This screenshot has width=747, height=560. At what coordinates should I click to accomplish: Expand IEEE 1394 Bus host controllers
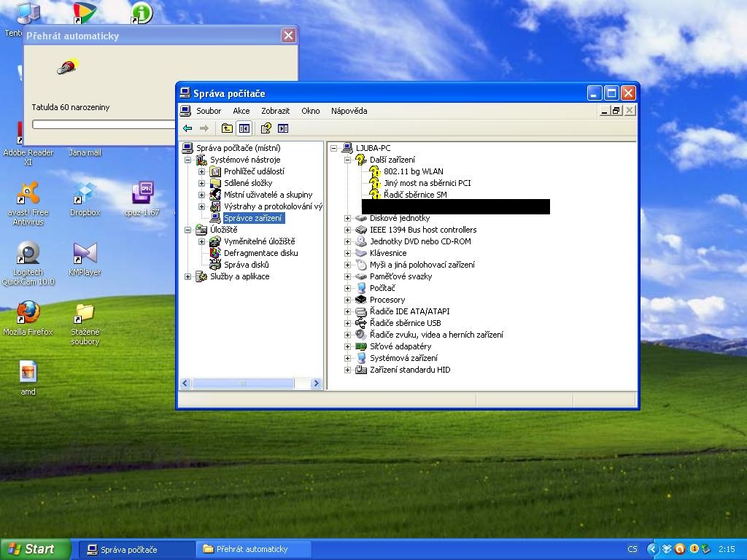click(348, 230)
